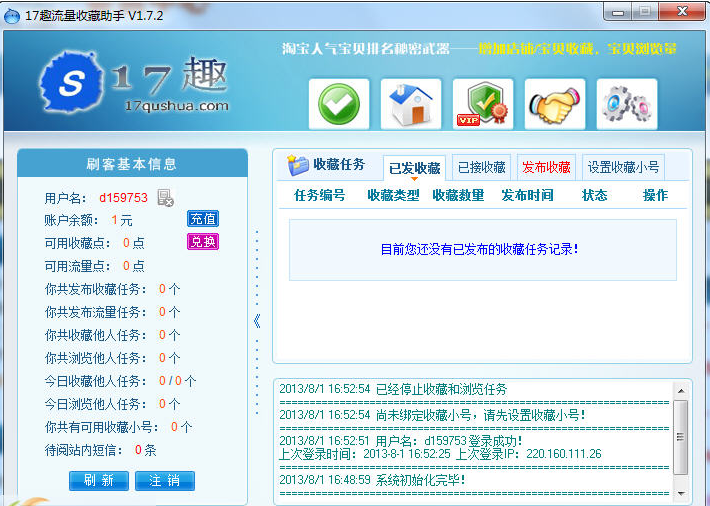Image resolution: width=710 pixels, height=506 pixels.
Task: Click the username d159753 text
Action: coord(123,198)
